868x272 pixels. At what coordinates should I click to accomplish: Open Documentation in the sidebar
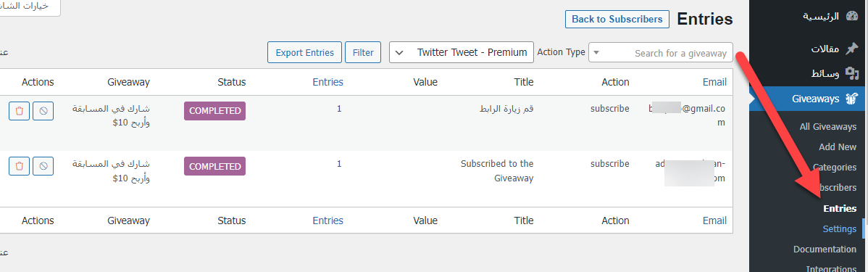[x=825, y=250]
